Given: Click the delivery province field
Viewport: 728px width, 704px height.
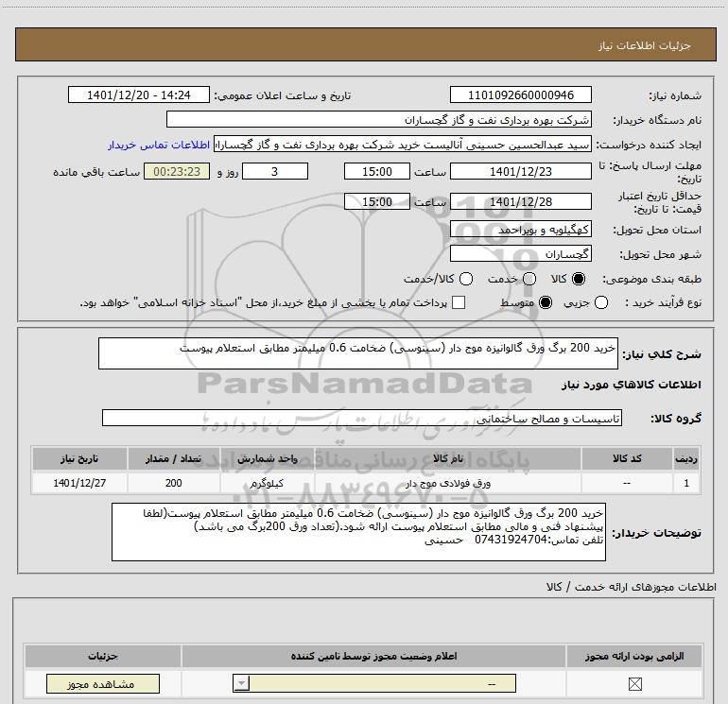Looking at the screenshot, I should pos(520,230).
